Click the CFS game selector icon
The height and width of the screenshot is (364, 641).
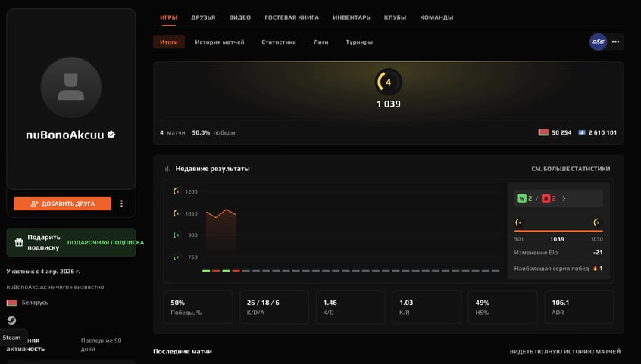[x=598, y=42]
